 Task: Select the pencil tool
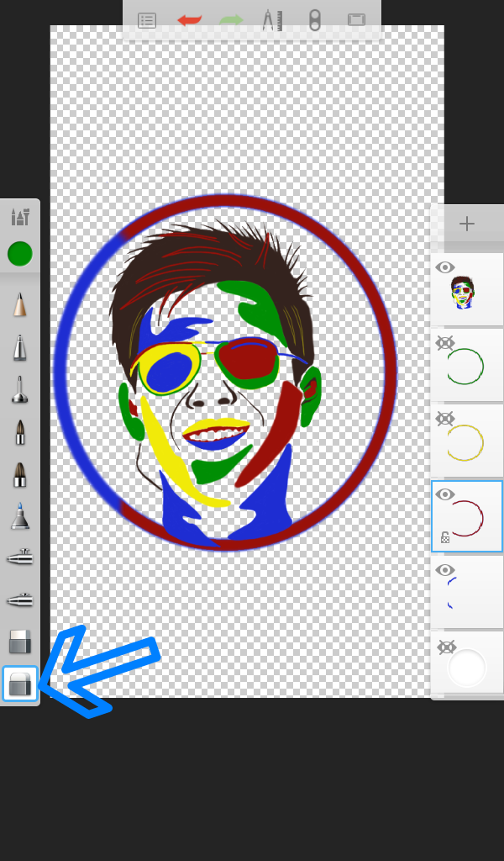click(20, 304)
